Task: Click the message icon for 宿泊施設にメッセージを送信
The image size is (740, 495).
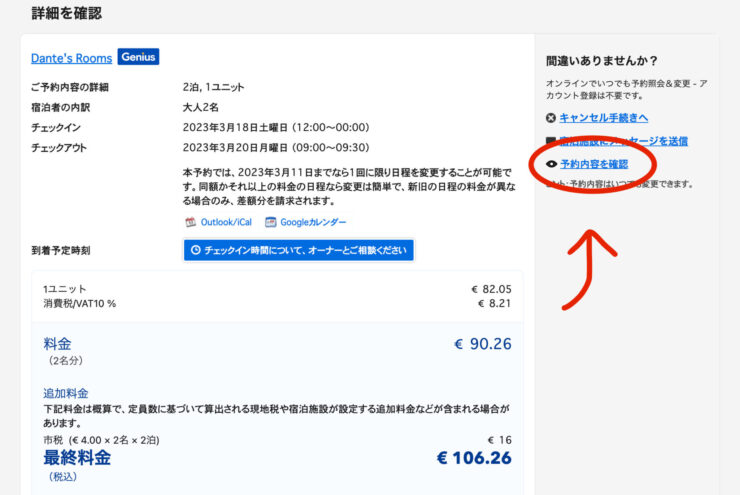Action: (x=551, y=141)
